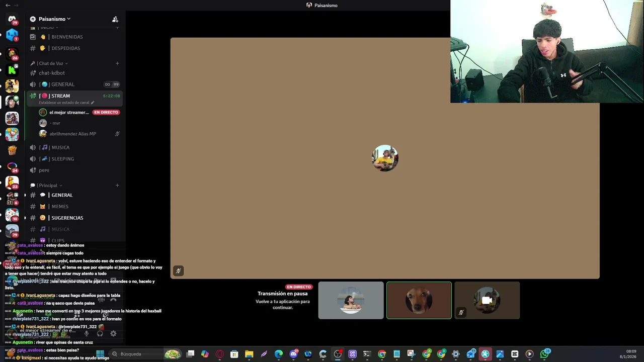
Task: Join the pepe voice channel
Action: (x=74, y=170)
